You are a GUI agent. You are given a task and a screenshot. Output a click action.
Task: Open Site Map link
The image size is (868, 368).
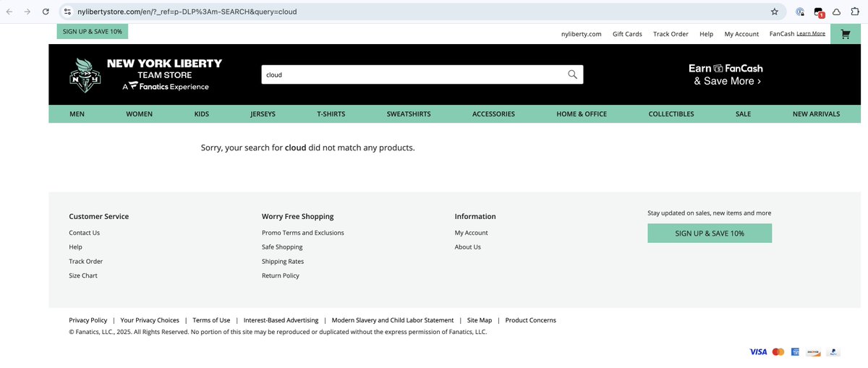(x=480, y=320)
